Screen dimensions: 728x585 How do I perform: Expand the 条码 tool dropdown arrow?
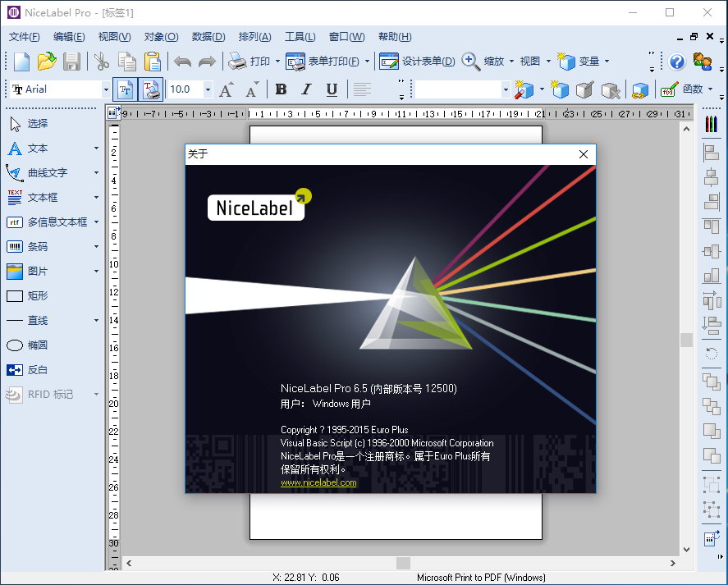tap(96, 246)
